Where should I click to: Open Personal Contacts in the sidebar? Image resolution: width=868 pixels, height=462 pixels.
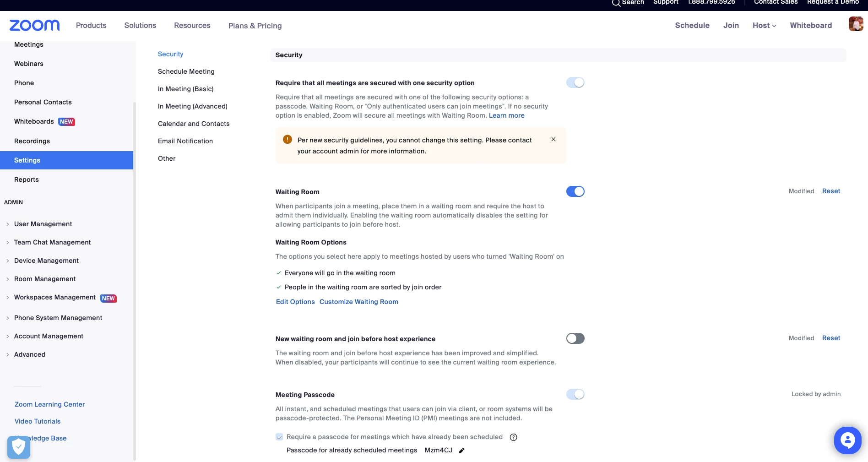pyautogui.click(x=43, y=102)
